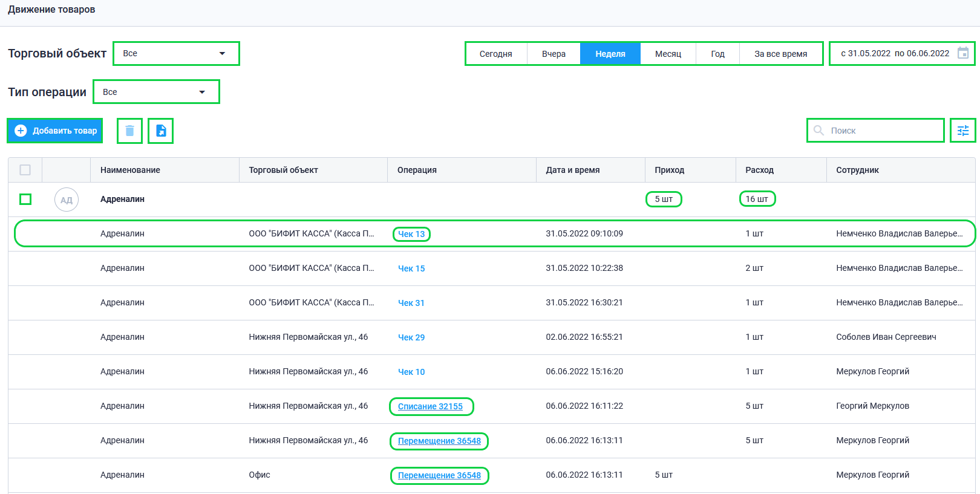Click the timestamp 02.06.2022 16:55:21
The height and width of the screenshot is (494, 980).
coord(584,337)
